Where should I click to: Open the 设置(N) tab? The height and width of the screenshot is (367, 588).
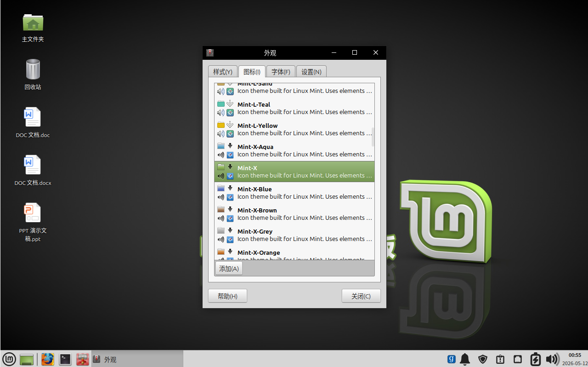311,72
